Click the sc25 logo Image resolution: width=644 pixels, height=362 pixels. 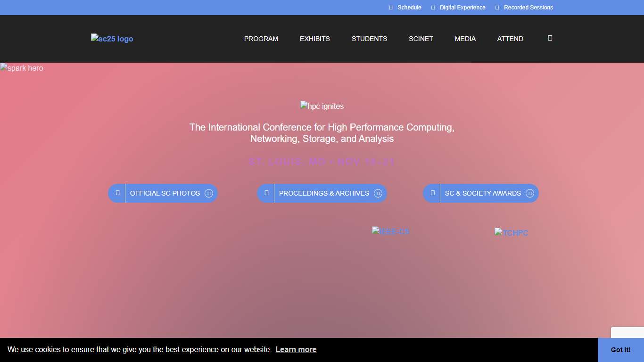(112, 39)
